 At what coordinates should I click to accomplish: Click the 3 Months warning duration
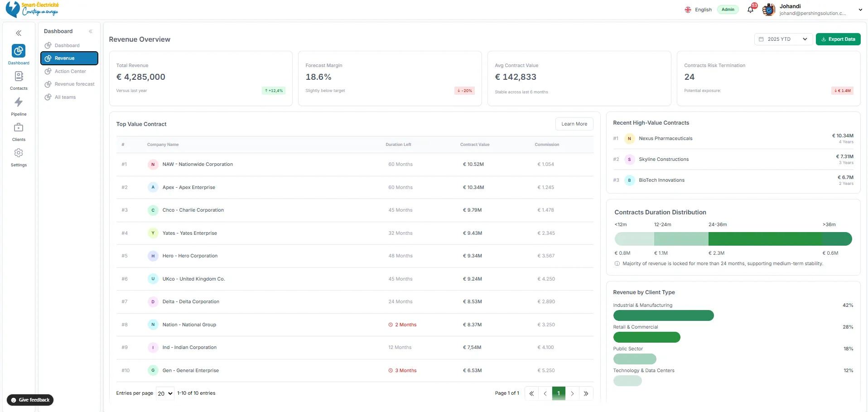click(402, 370)
